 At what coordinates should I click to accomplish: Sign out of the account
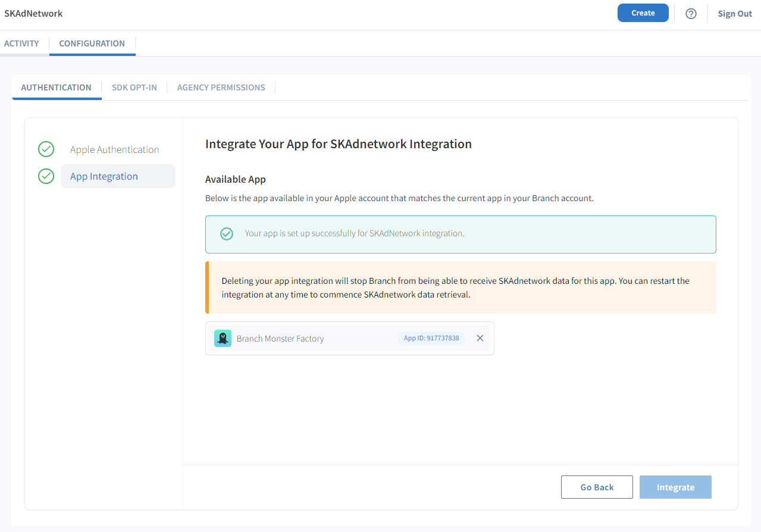point(735,14)
